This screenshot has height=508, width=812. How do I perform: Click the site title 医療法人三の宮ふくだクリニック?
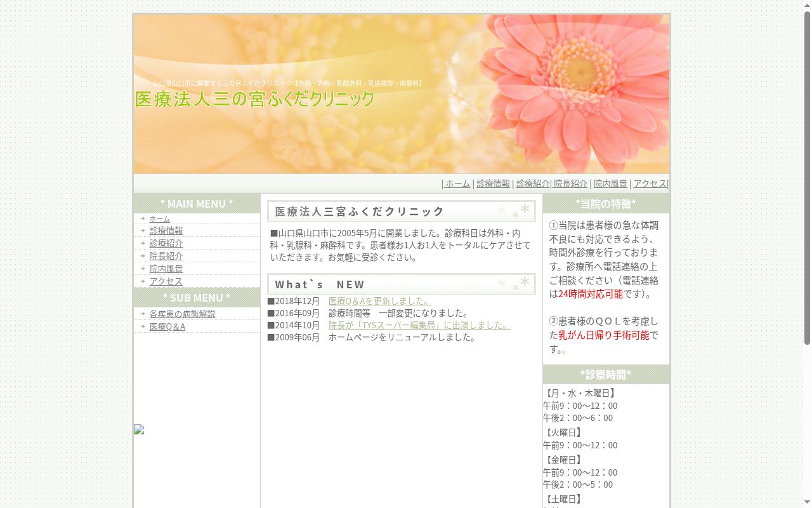tap(254, 99)
